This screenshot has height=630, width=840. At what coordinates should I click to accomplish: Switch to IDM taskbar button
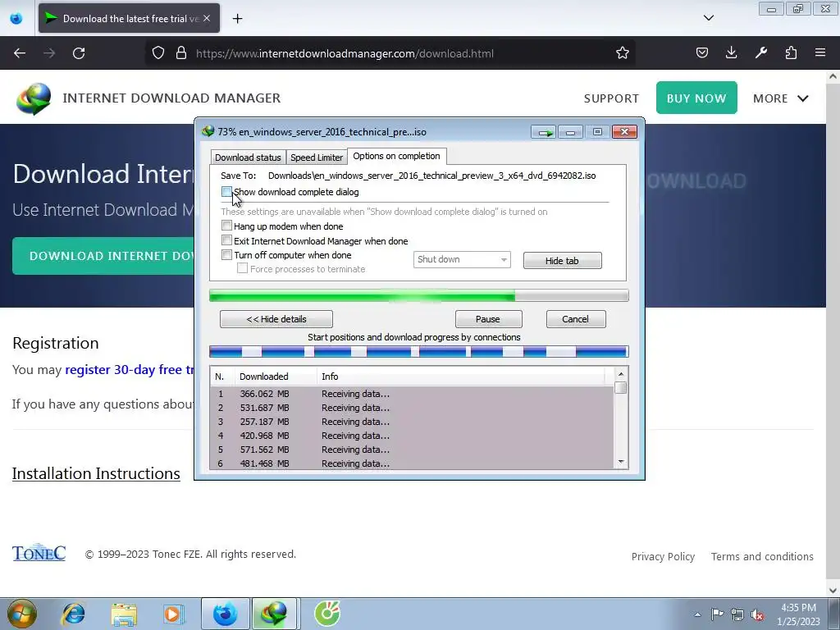click(274, 614)
